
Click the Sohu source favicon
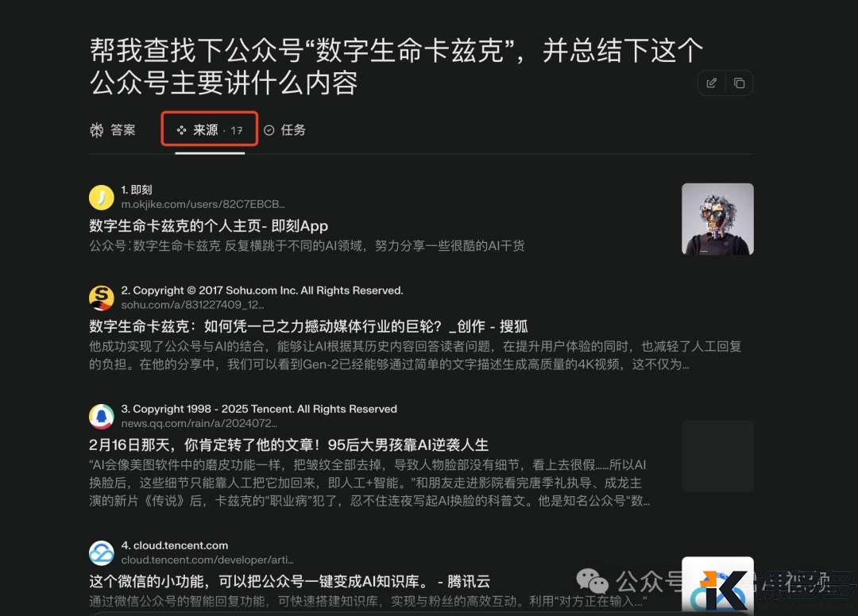pyautogui.click(x=101, y=298)
